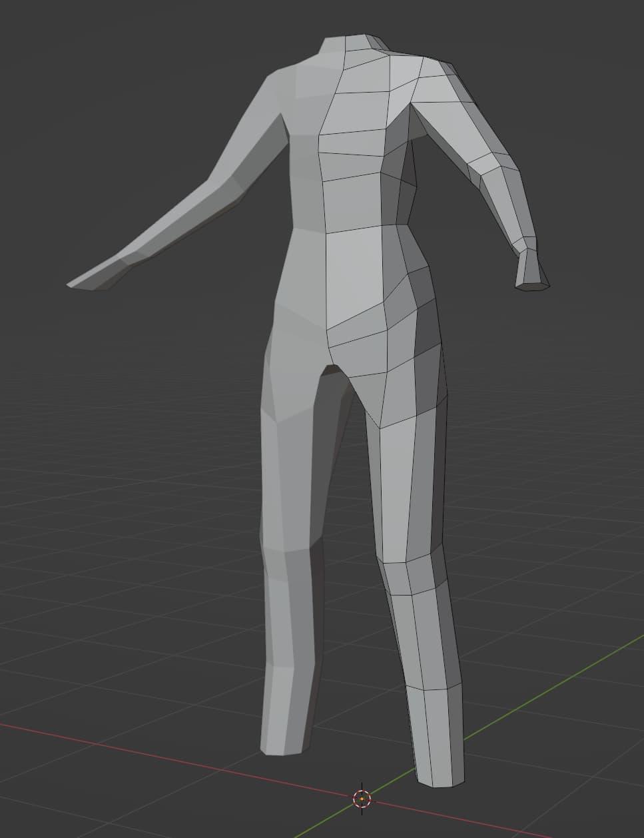Click the 3D cursor at the world origin
The height and width of the screenshot is (838, 644).
point(362,798)
